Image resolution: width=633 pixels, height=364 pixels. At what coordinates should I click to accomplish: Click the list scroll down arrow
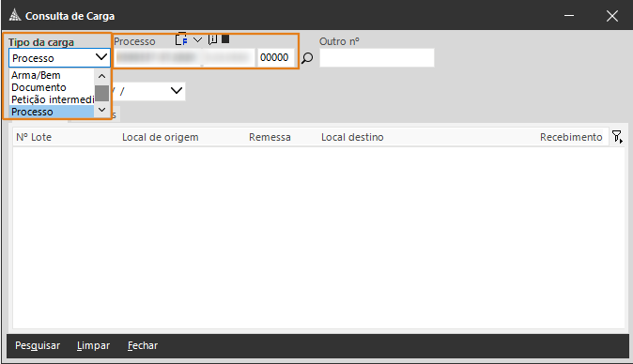coord(101,110)
